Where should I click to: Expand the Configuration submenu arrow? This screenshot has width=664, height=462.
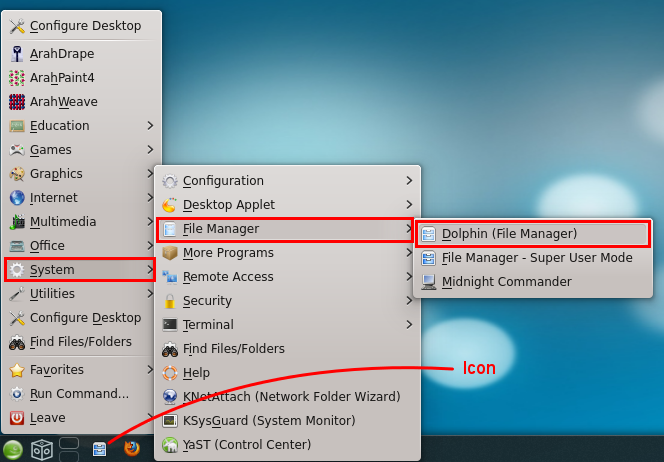[x=409, y=181]
